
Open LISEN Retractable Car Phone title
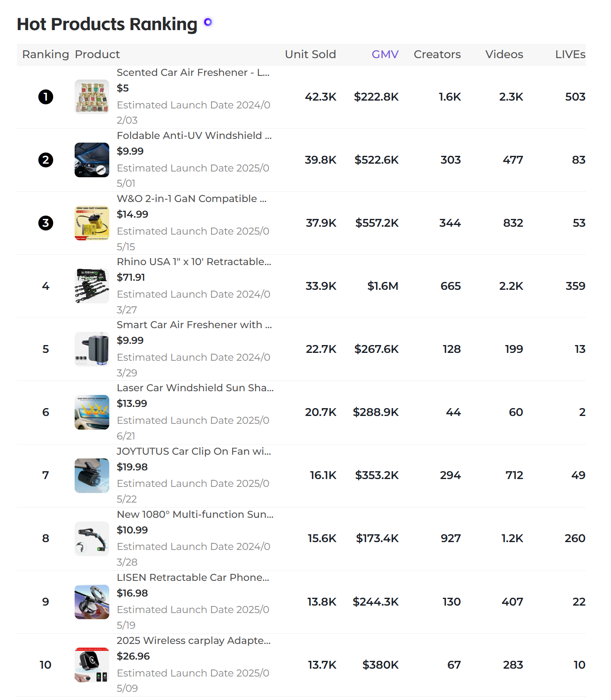pyautogui.click(x=193, y=578)
